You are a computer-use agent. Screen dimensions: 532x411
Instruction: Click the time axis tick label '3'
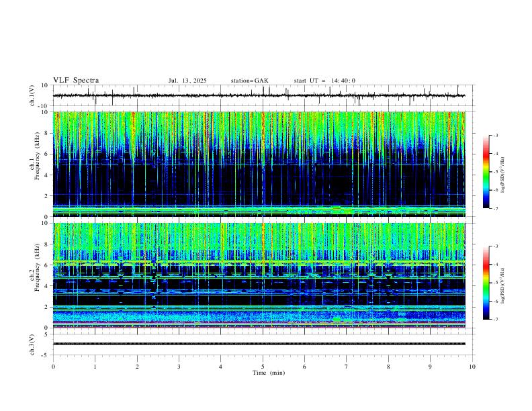click(x=179, y=367)
